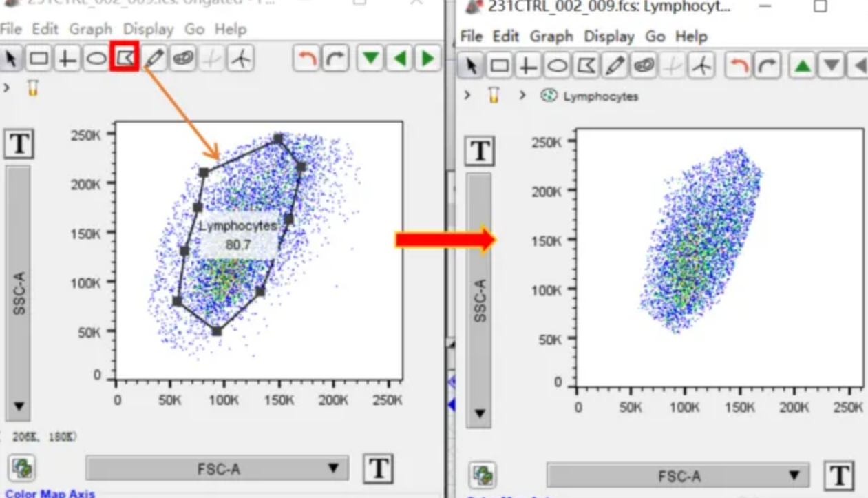Redo action in Ungated window toolbar
This screenshot has height=498, width=868.
[335, 59]
